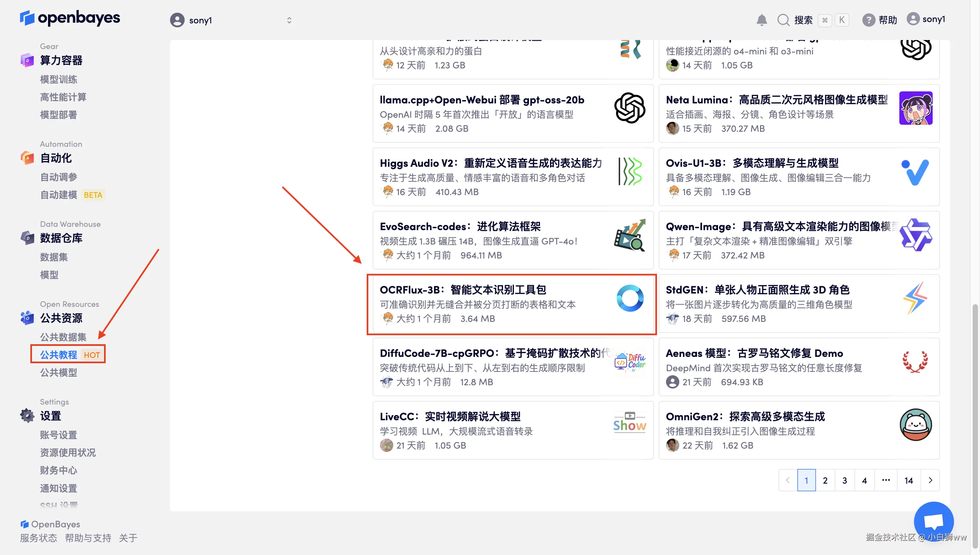Click the notification bell icon
The image size is (980, 555).
[761, 20]
